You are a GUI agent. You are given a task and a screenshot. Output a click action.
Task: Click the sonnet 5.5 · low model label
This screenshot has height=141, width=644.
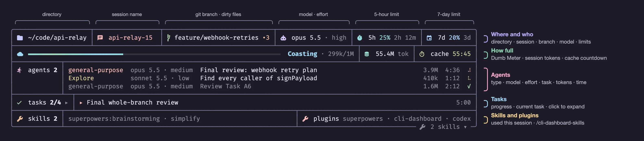click(160, 78)
